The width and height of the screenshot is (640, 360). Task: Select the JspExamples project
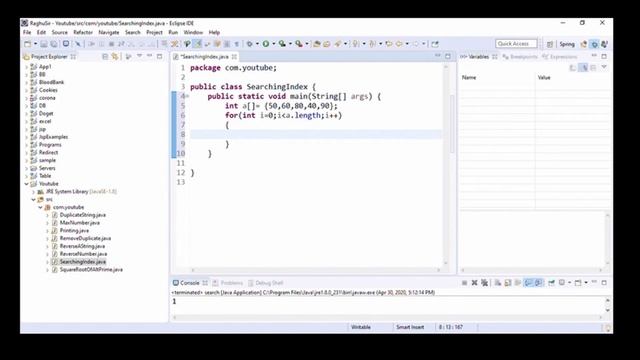pos(53,137)
